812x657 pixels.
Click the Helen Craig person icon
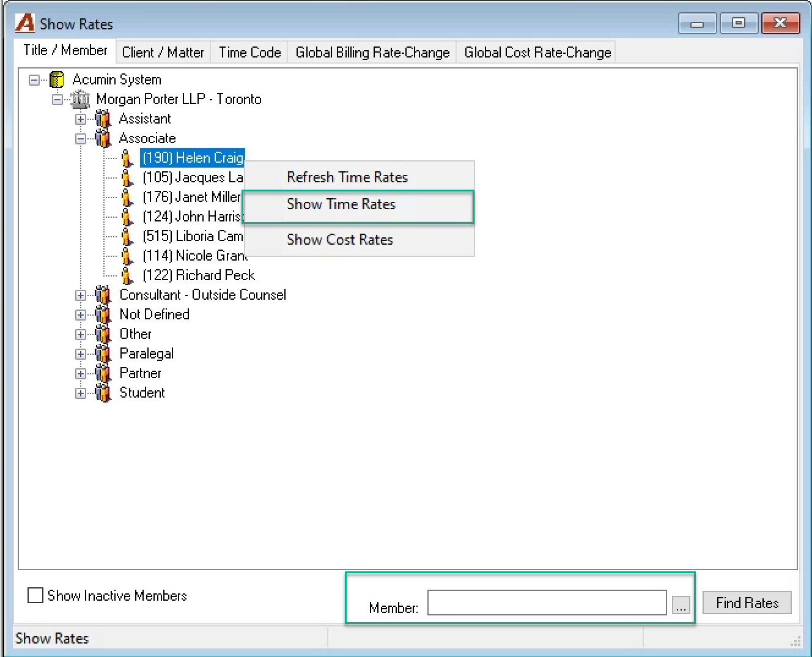[x=127, y=158]
